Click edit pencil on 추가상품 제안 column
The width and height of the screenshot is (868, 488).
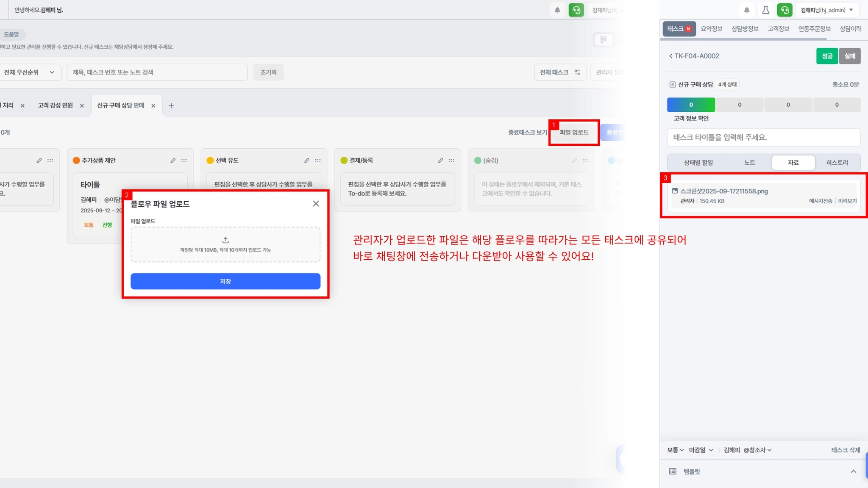point(173,161)
